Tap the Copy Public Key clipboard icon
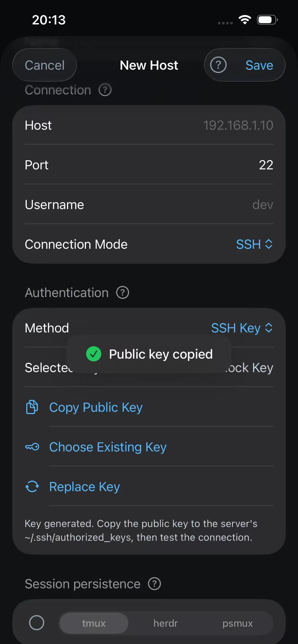 [32, 407]
